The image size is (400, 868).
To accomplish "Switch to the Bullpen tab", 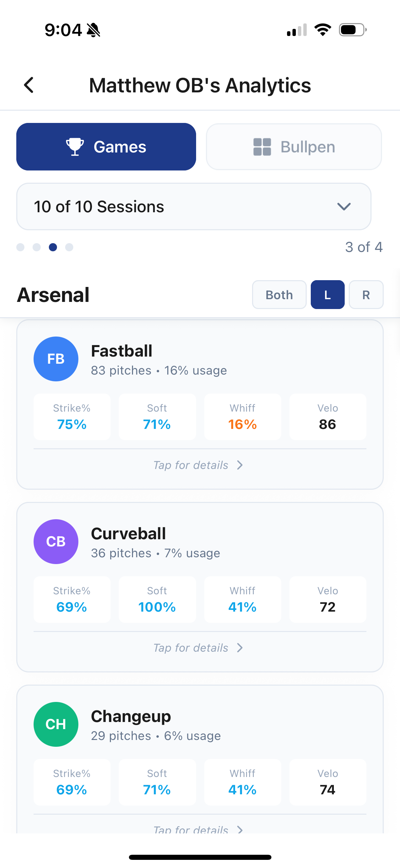I will (293, 146).
